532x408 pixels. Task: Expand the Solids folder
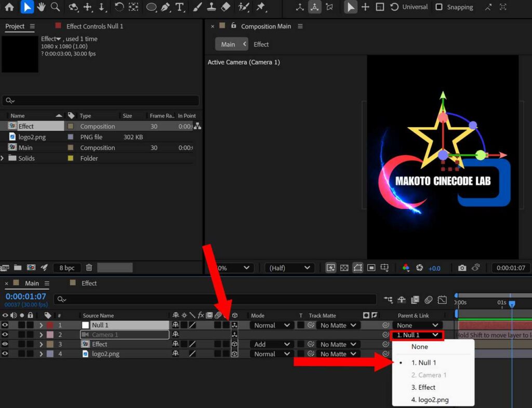click(3, 158)
